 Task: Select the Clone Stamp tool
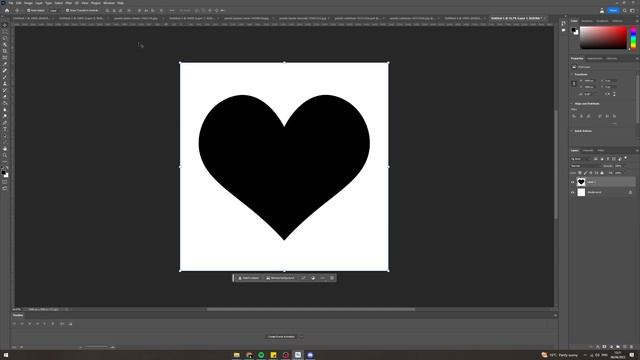[5, 84]
